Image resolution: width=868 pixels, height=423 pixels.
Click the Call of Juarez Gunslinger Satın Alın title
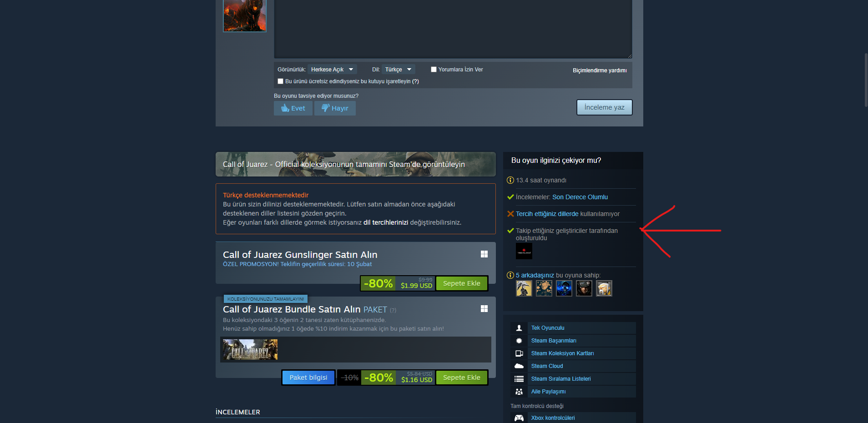(x=300, y=255)
